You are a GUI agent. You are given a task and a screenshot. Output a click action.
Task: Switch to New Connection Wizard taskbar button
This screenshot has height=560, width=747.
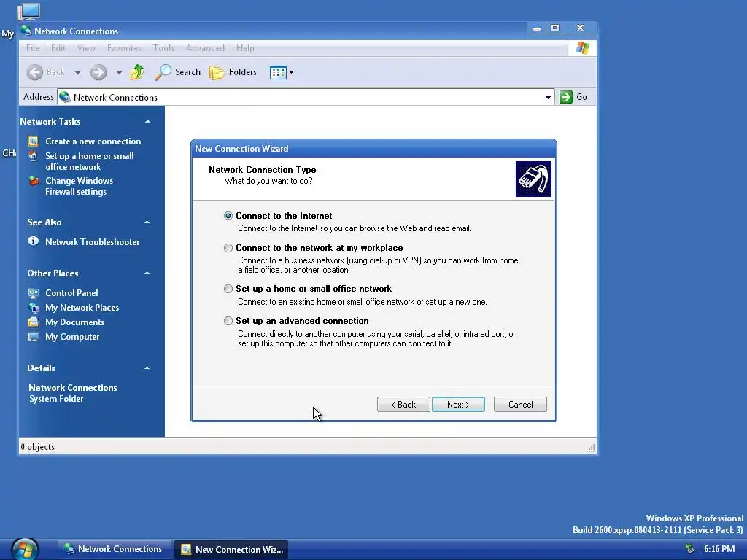pyautogui.click(x=231, y=549)
